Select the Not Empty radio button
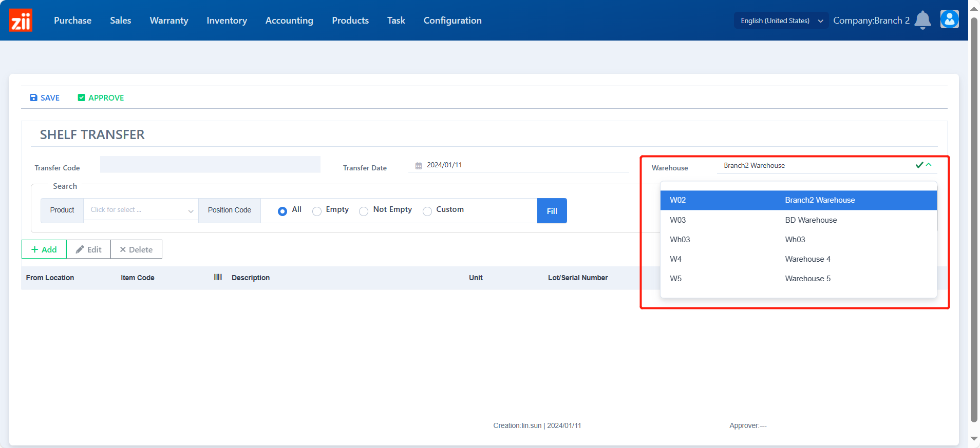980x448 pixels. click(364, 211)
